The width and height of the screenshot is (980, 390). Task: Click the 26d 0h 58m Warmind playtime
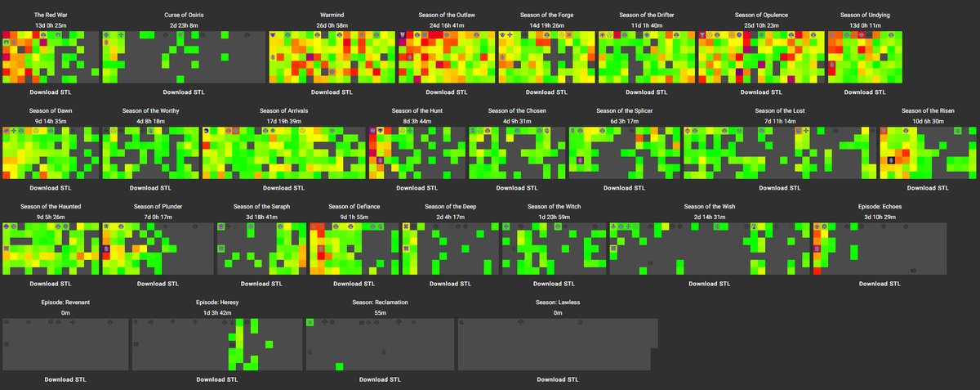332,25
